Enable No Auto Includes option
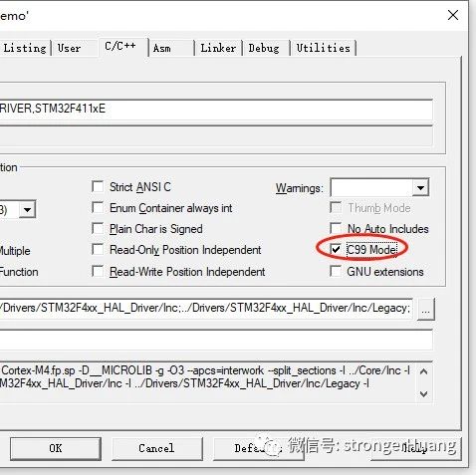Image resolution: width=476 pixels, height=475 pixels. tap(336, 228)
